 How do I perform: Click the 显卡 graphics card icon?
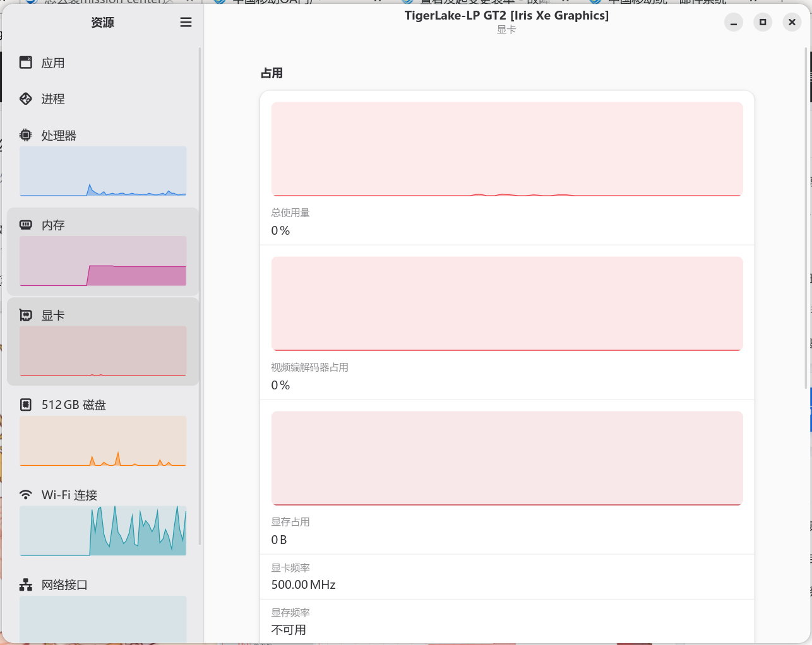26,315
